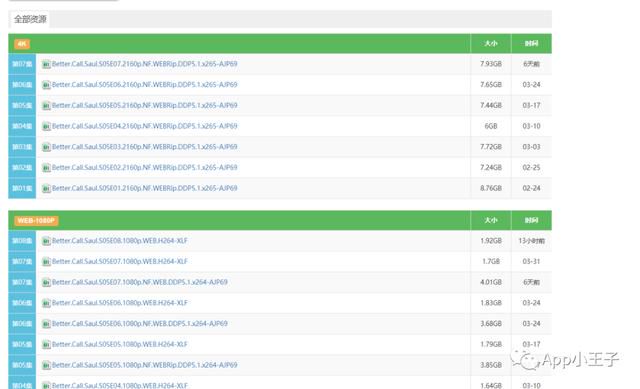Select the 7.44GB size cell

pos(491,105)
